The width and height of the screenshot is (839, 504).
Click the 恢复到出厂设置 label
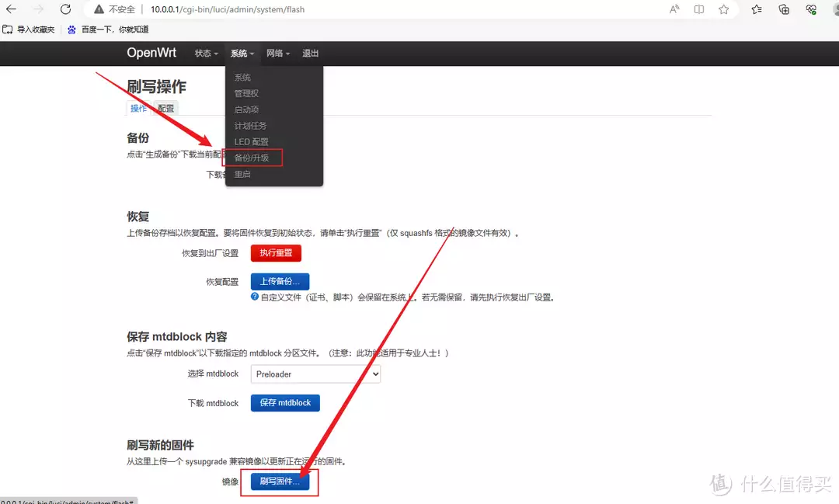(x=211, y=253)
